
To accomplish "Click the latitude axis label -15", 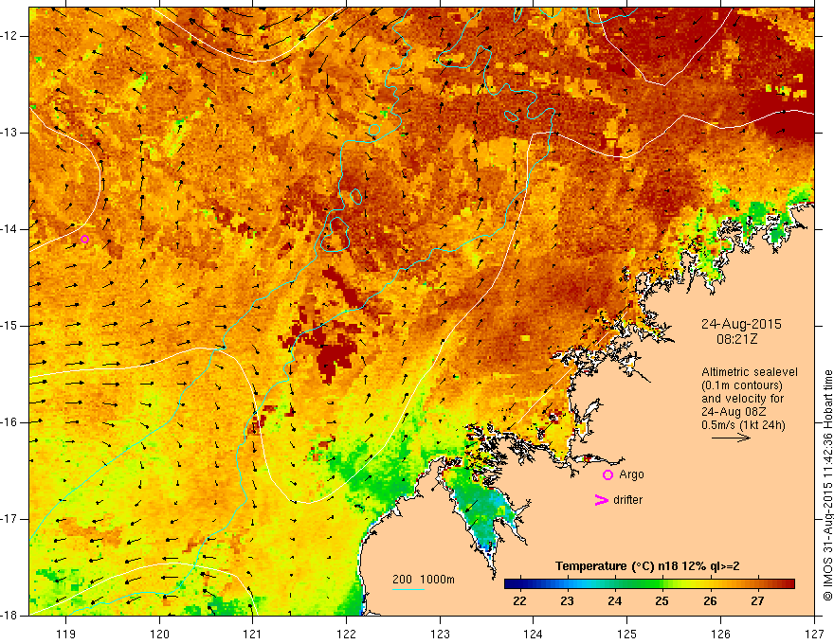I will (x=9, y=326).
